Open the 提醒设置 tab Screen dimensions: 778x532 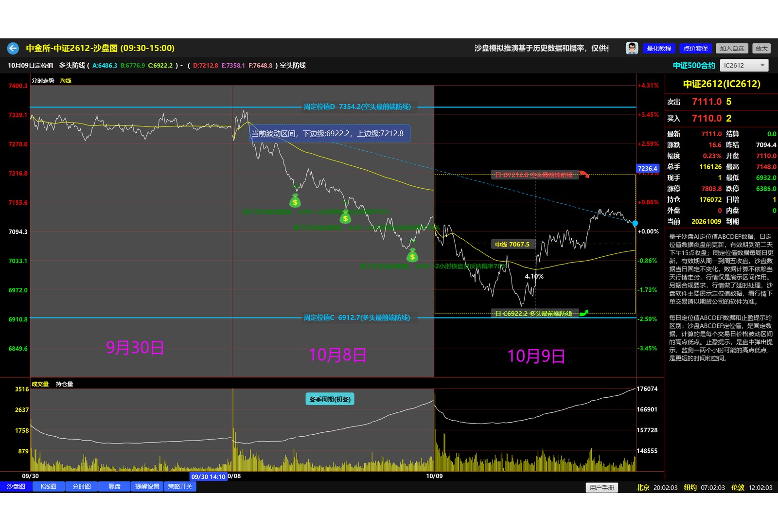pos(147,486)
